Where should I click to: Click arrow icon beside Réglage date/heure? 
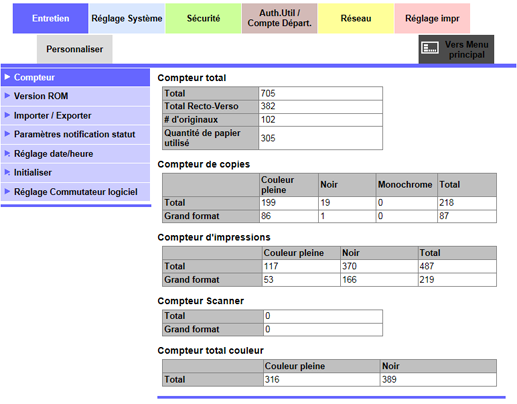coord(7,153)
